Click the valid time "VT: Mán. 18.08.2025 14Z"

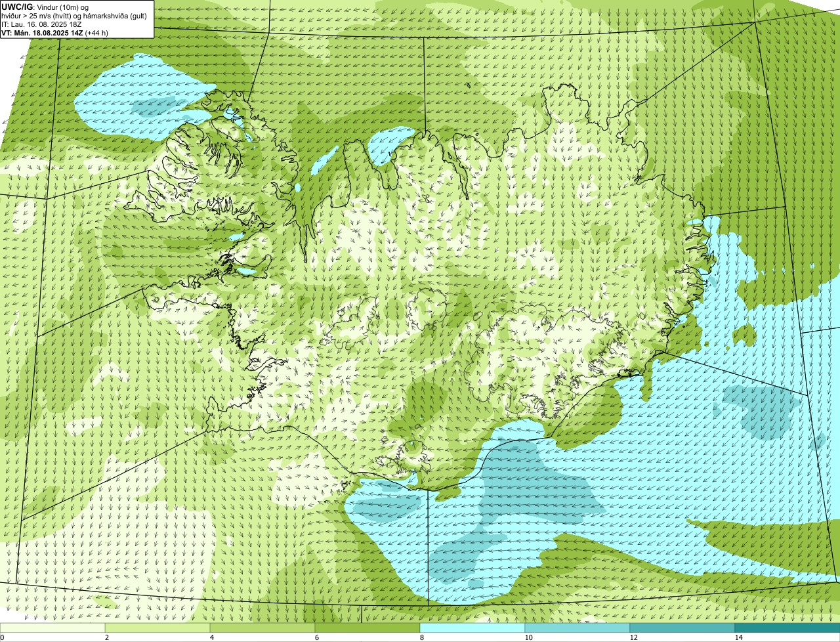point(41,32)
